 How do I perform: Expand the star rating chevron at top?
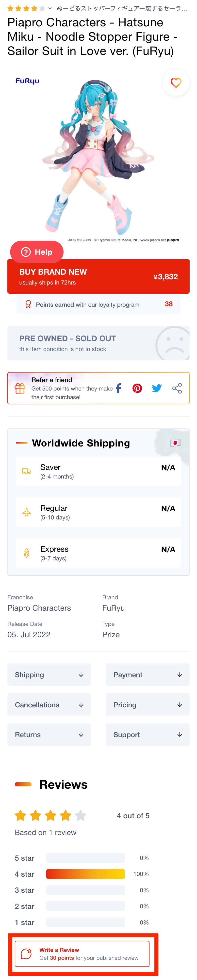pos(50,8)
